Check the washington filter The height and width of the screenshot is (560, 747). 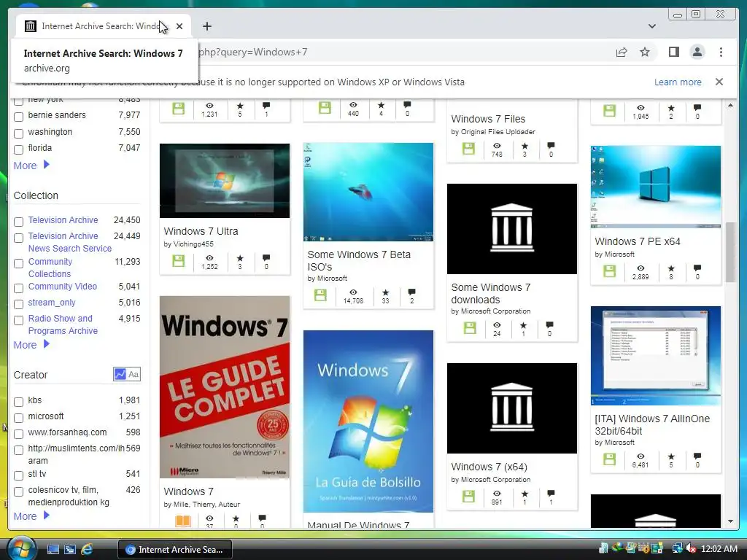18,133
